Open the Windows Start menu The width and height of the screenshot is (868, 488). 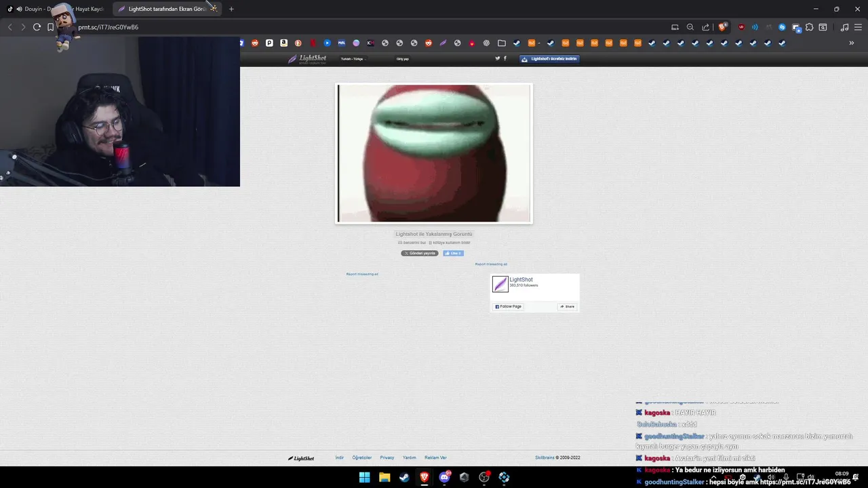(x=365, y=477)
